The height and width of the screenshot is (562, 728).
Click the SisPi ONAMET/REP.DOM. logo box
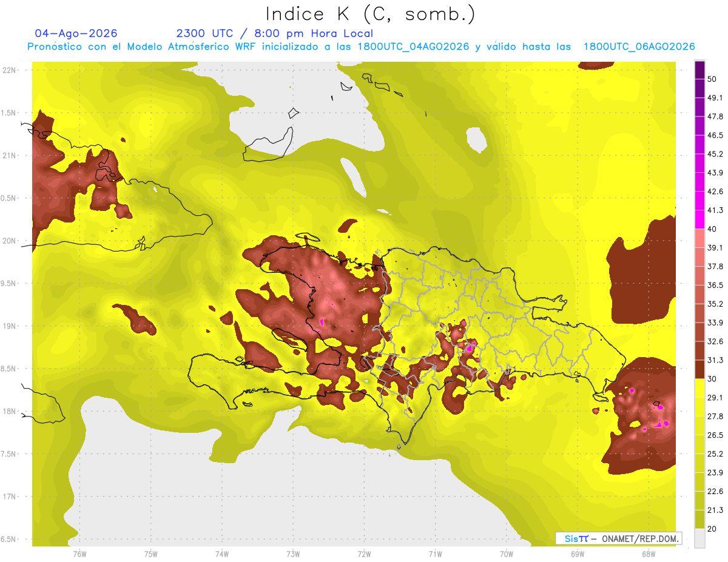(x=619, y=538)
